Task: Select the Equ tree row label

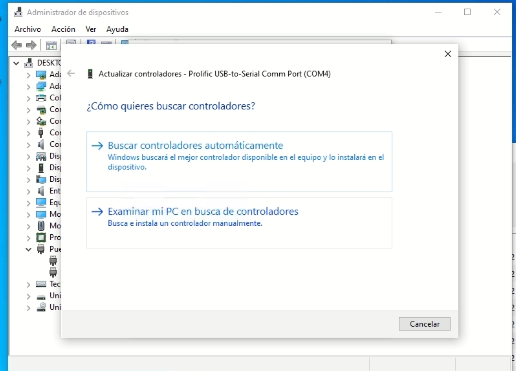Action: [55, 202]
